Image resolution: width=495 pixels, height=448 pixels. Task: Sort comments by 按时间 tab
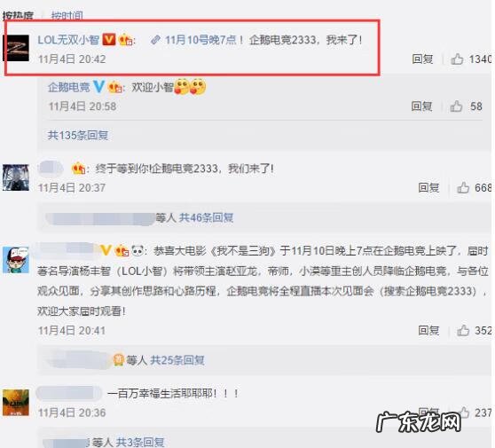click(67, 15)
